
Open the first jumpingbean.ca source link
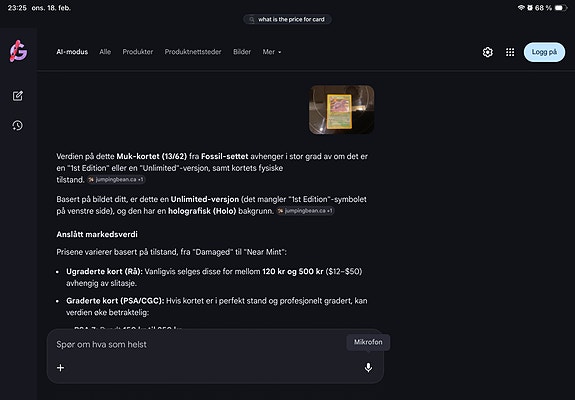pyautogui.click(x=116, y=180)
